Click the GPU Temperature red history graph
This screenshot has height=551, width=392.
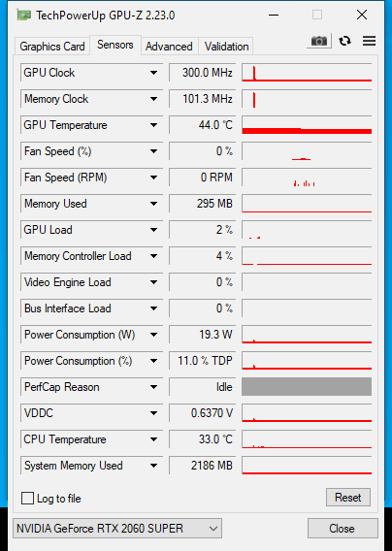[x=307, y=125]
